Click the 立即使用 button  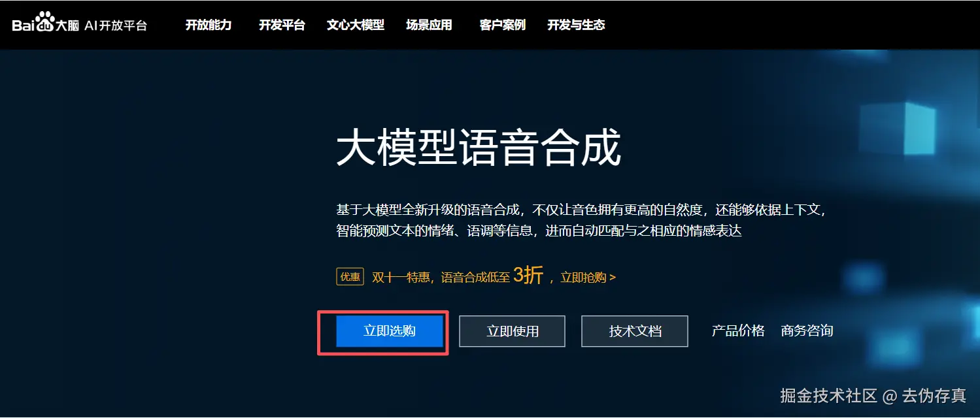coord(512,331)
